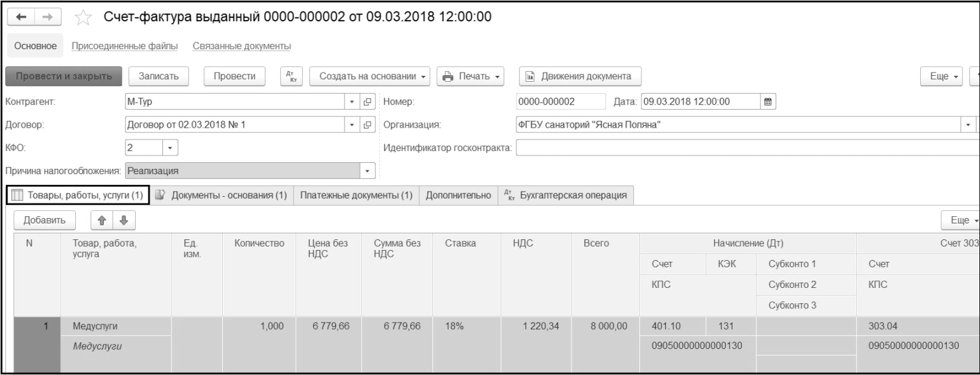Open the Создать на основании menu
Image resolution: width=980 pixels, height=375 pixels.
coord(371,76)
